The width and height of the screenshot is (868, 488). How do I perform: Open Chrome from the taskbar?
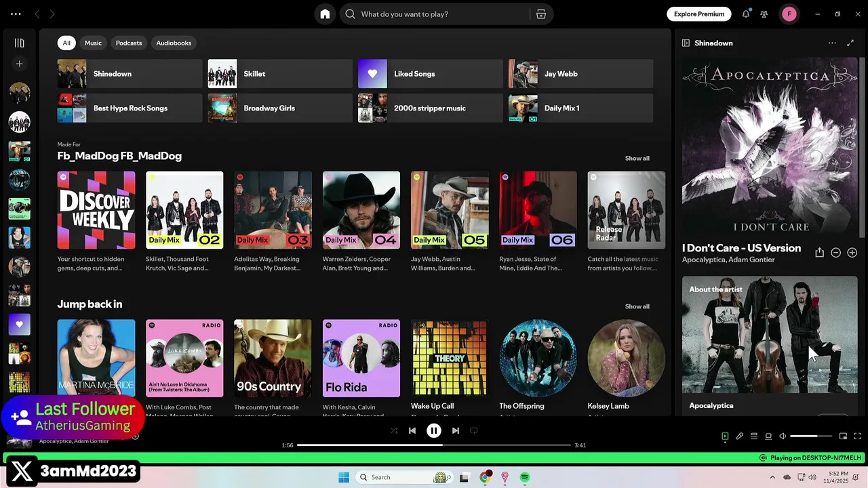coord(485,477)
